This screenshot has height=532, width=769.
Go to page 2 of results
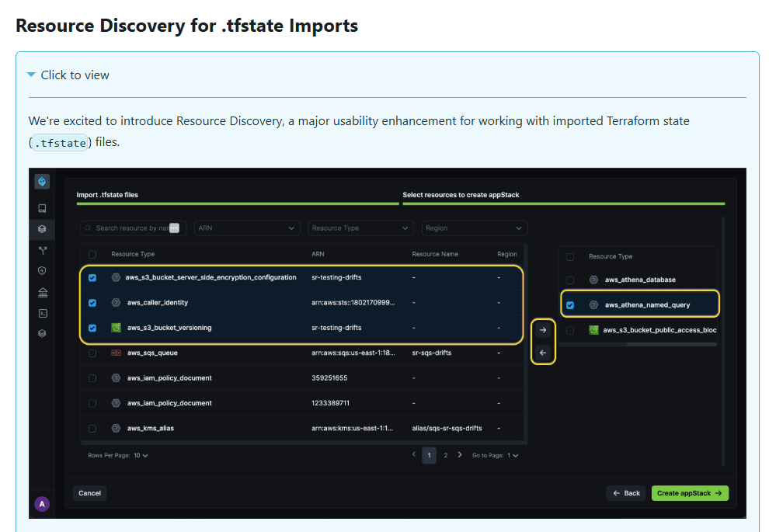pyautogui.click(x=445, y=456)
